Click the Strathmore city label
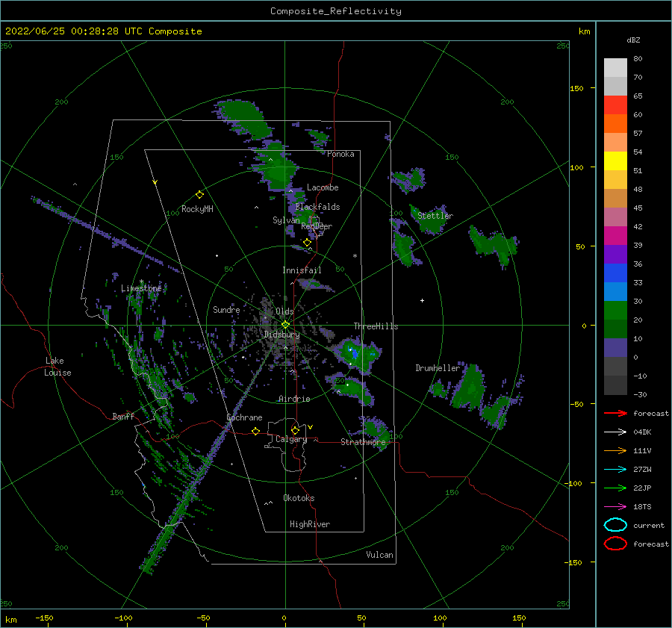The image size is (672, 628). pos(363,442)
